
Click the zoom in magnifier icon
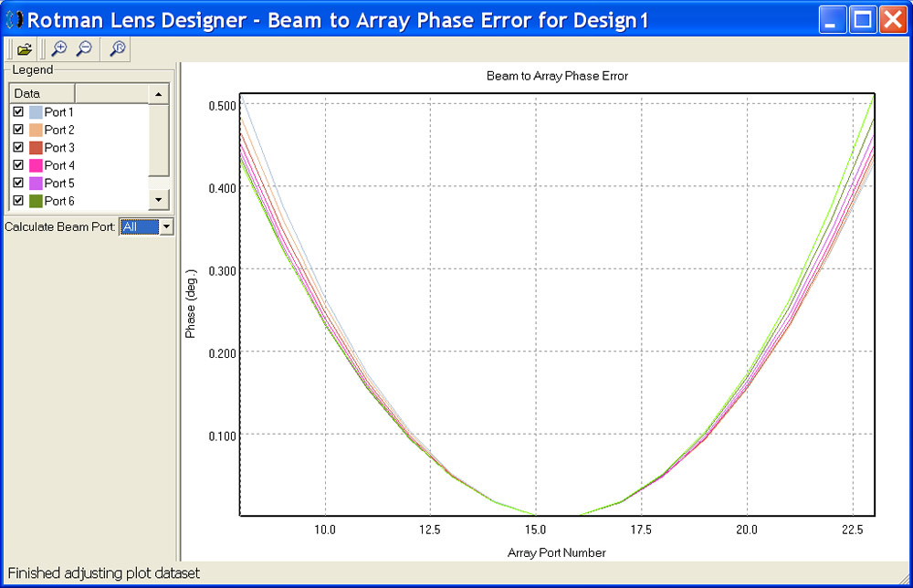pyautogui.click(x=59, y=49)
